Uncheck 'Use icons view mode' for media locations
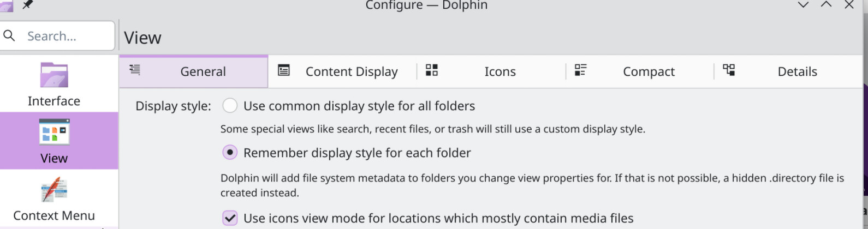 tap(230, 218)
